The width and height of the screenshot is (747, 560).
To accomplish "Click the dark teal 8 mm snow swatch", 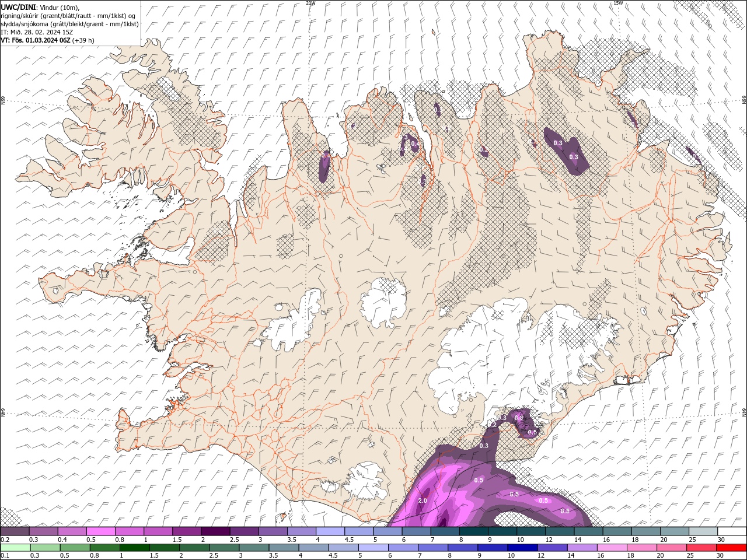I will click(474, 531).
